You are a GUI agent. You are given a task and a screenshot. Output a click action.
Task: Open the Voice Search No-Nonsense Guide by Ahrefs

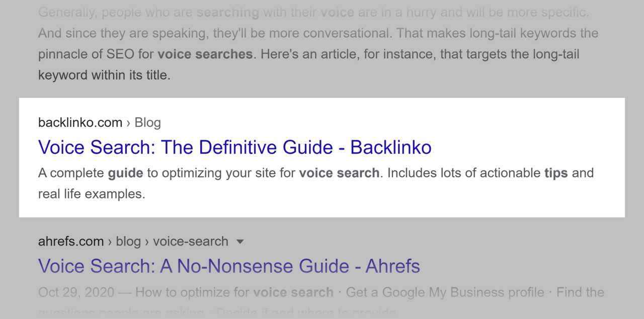click(229, 266)
